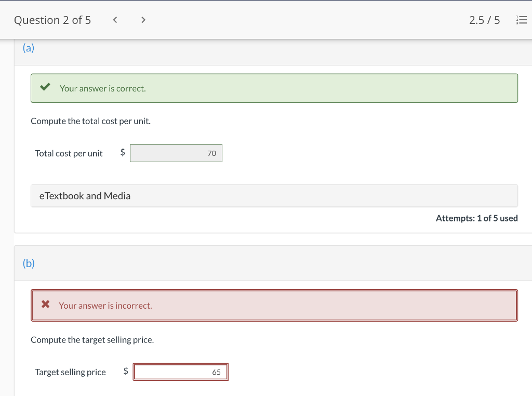Go to the previous question arrow

coord(115,20)
